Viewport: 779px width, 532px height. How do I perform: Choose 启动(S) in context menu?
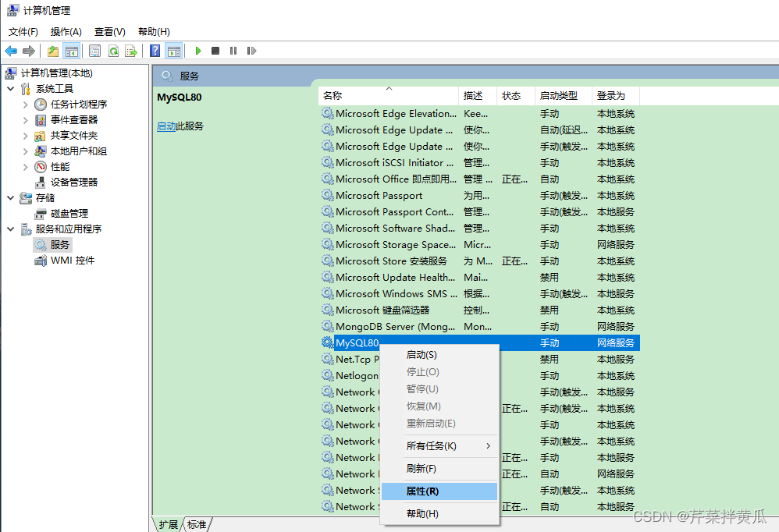click(x=439, y=355)
